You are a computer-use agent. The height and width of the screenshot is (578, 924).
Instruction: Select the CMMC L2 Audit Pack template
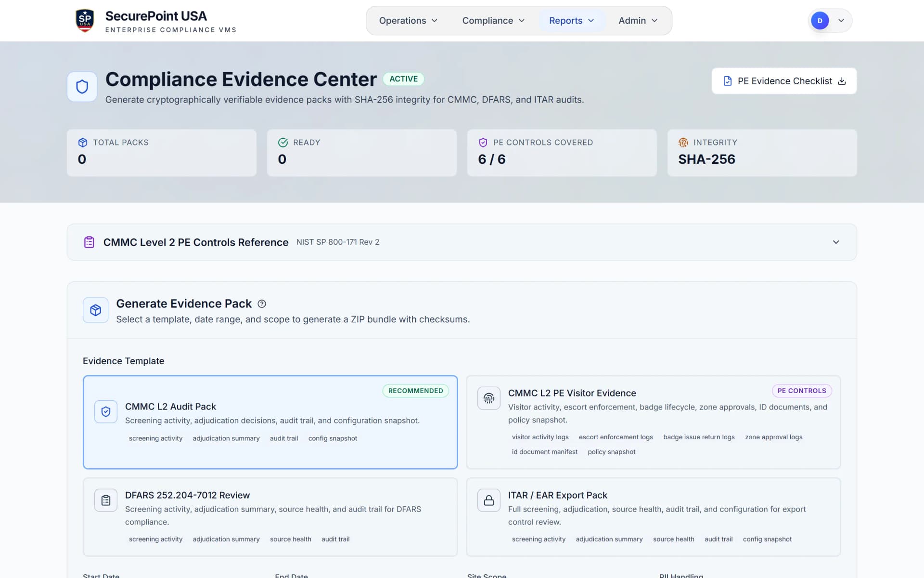tap(270, 422)
